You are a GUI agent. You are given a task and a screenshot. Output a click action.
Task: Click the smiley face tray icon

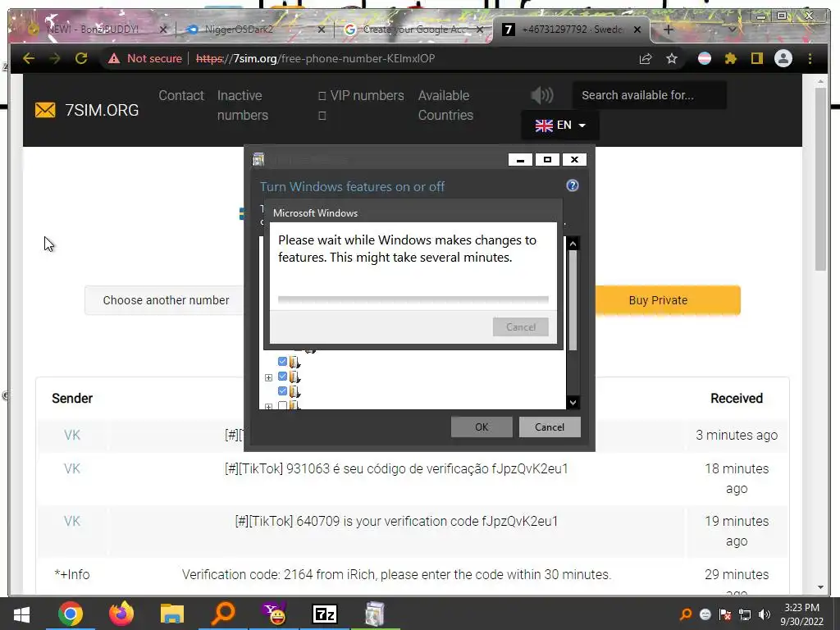pos(705,614)
